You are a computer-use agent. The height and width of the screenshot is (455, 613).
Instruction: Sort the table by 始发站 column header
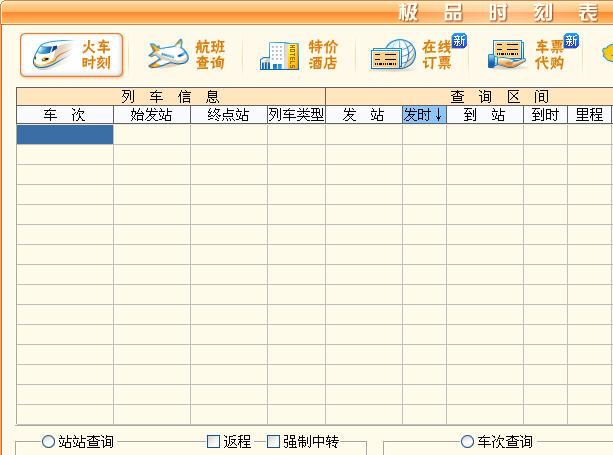[152, 115]
